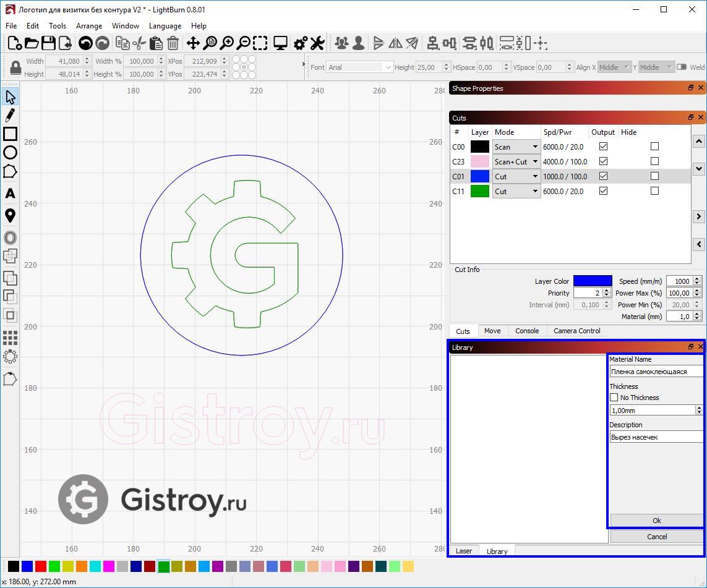Click the Zoom In magnifier icon
Screen dimensions: 707x588
pos(227,43)
